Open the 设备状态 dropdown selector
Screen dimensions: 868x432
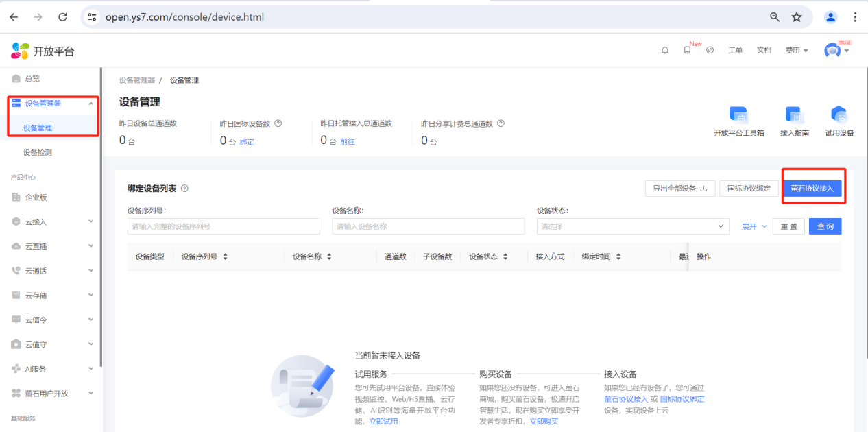pyautogui.click(x=632, y=226)
